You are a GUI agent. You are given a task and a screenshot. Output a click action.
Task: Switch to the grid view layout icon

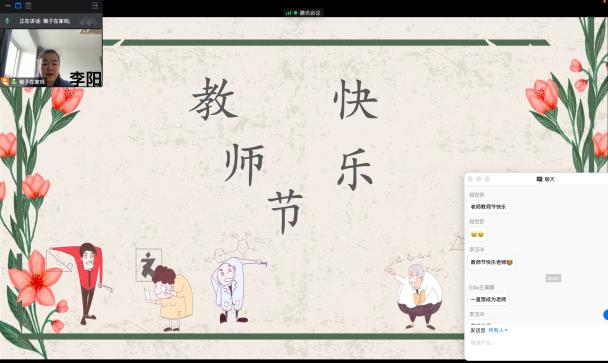[x=28, y=5]
